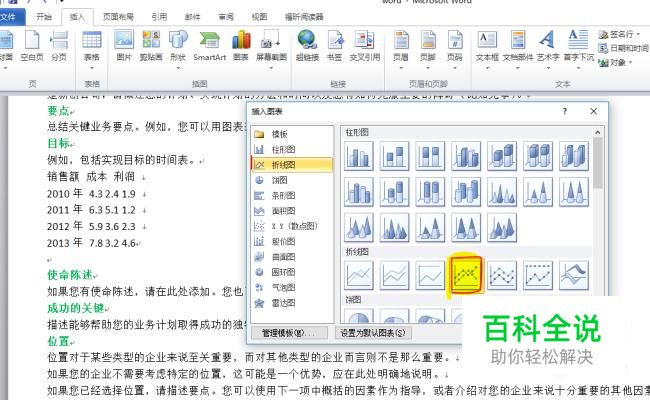Screen dimensions: 650x400
Task: Choose the 3D line chart thumbnail
Action: (x=574, y=275)
